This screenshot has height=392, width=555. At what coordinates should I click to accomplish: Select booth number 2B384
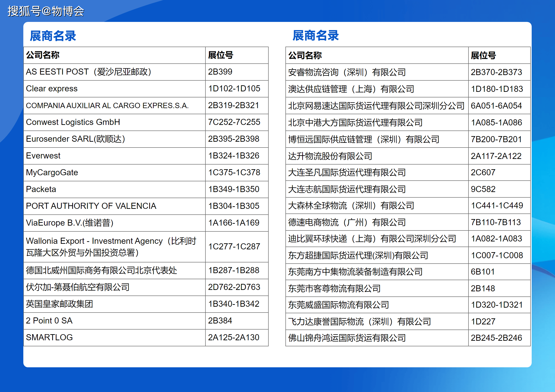tap(220, 321)
